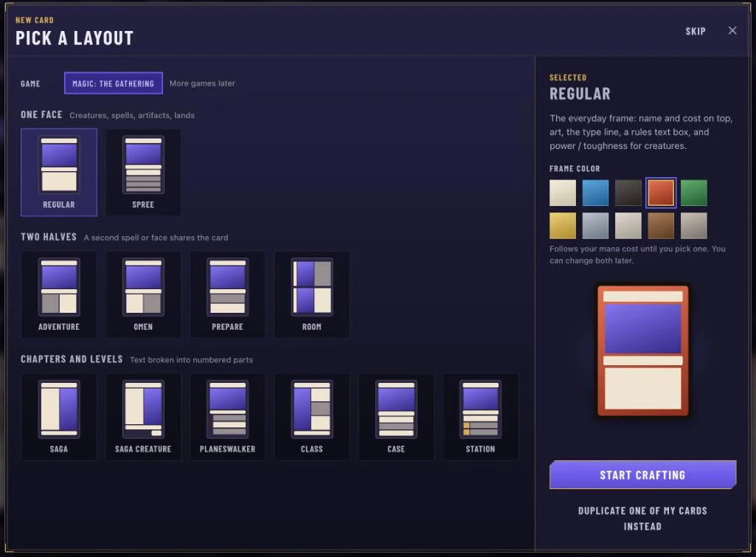
Task: Choose the Case layout tile
Action: (396, 417)
